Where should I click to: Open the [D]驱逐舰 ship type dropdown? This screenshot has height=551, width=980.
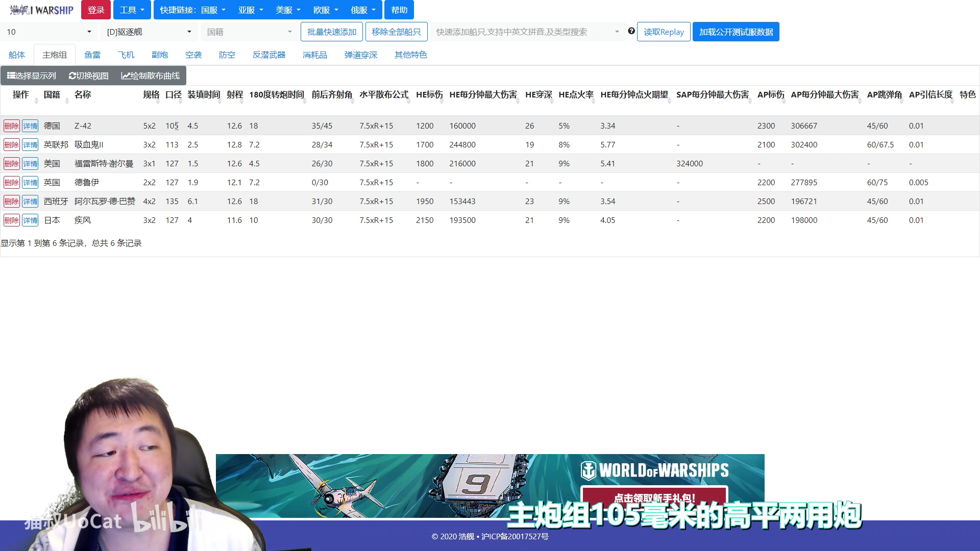pos(148,31)
